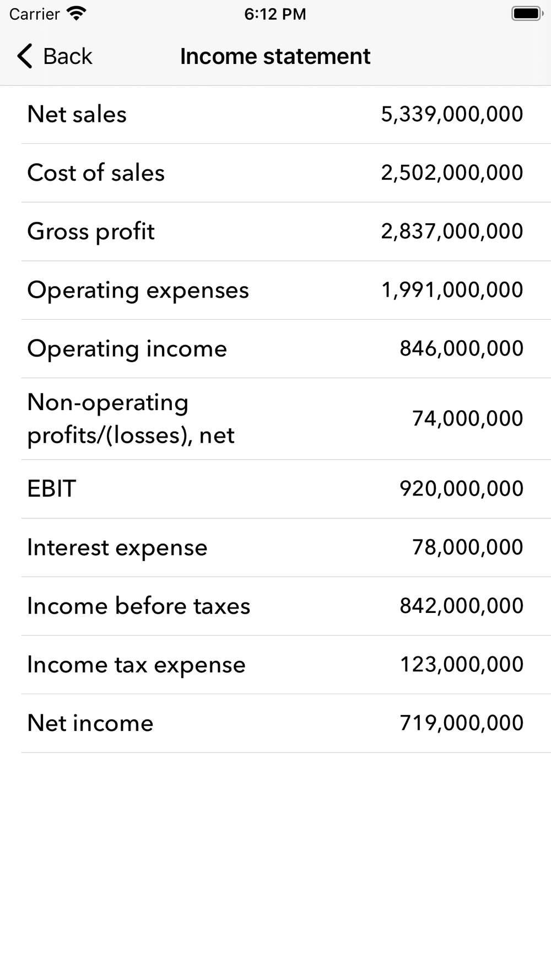Tap the EBIT row

[x=275, y=489]
